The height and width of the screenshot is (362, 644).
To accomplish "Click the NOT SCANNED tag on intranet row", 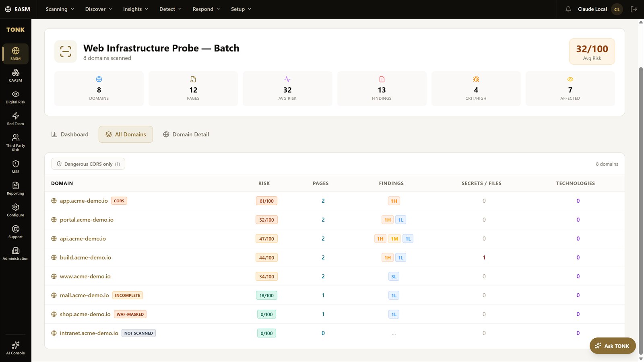I will [138, 333].
